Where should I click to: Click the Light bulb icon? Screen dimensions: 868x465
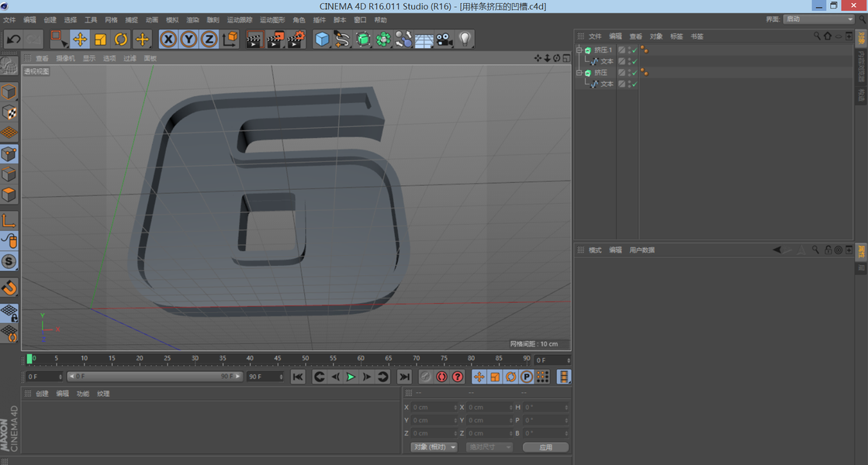point(465,39)
